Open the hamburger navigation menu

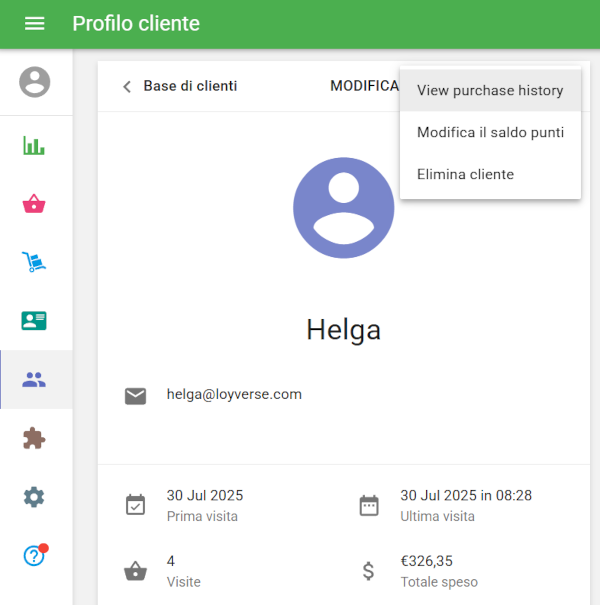pyautogui.click(x=35, y=24)
